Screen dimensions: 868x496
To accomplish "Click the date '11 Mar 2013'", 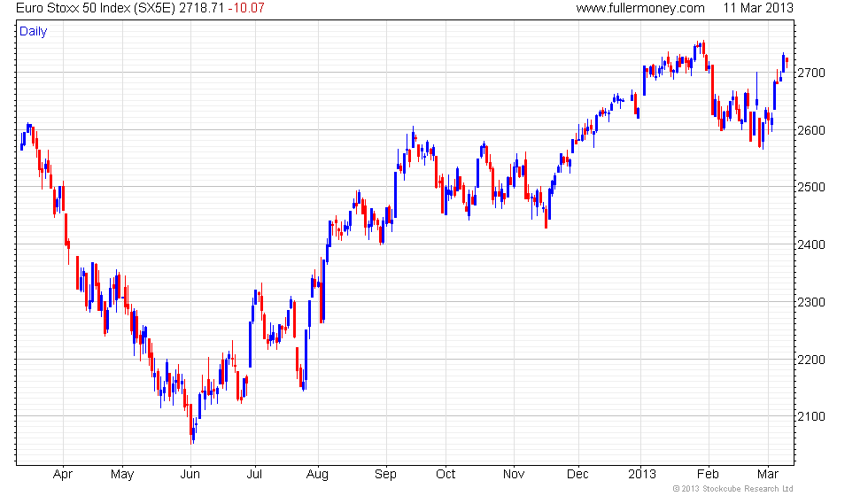I will click(758, 8).
